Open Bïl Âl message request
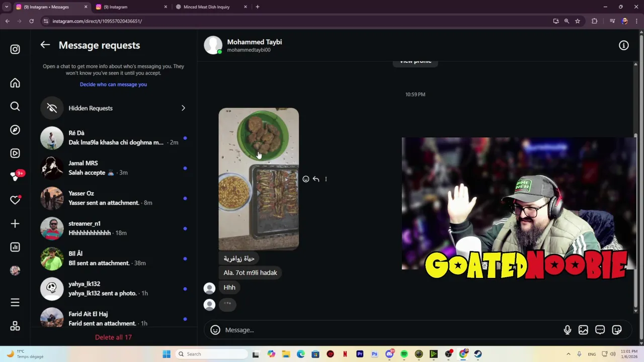This screenshot has height=362, width=644. [x=114, y=258]
